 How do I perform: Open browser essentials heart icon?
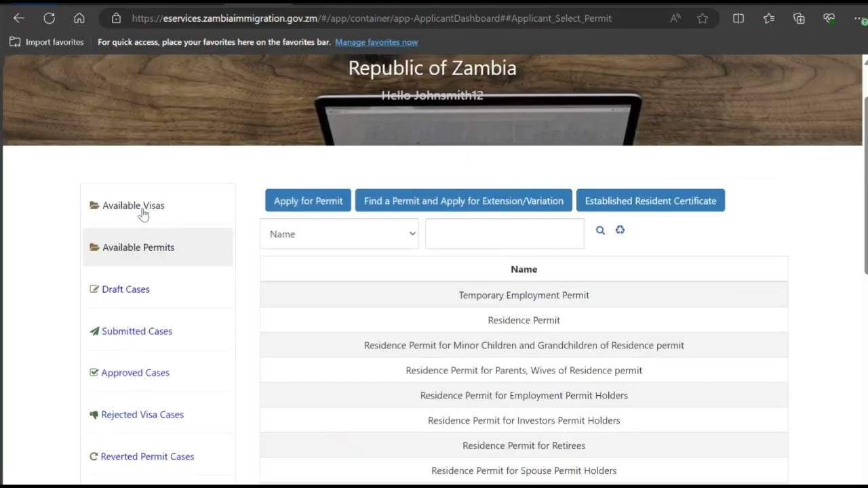(x=829, y=18)
